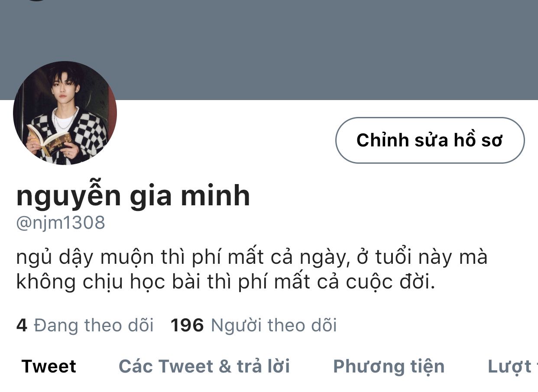Select the display name nguyễn gia minh
The height and width of the screenshot is (392, 538).
pyautogui.click(x=133, y=196)
